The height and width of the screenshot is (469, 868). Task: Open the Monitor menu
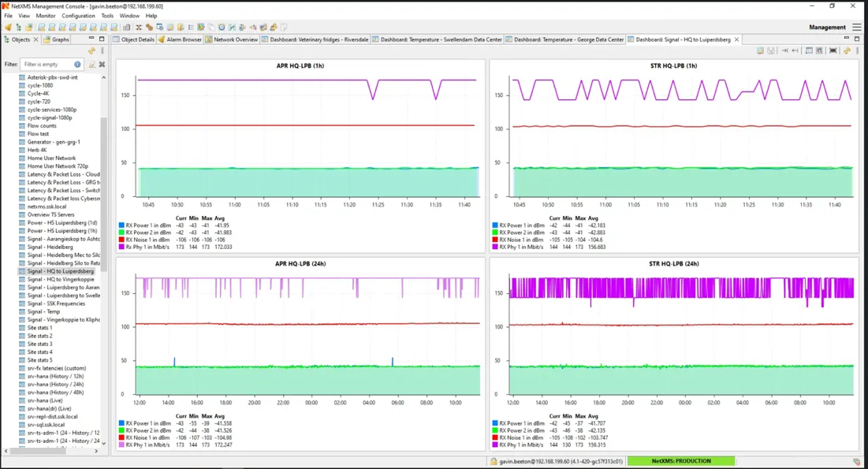coord(44,14)
